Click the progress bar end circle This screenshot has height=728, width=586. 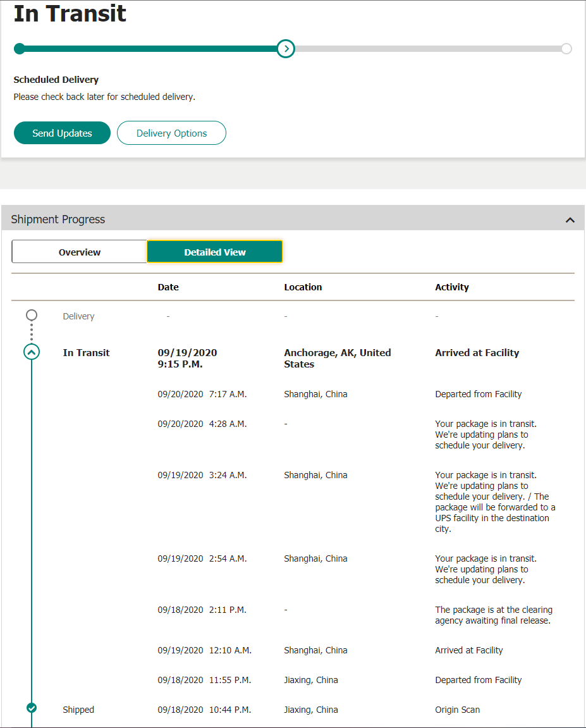[566, 49]
